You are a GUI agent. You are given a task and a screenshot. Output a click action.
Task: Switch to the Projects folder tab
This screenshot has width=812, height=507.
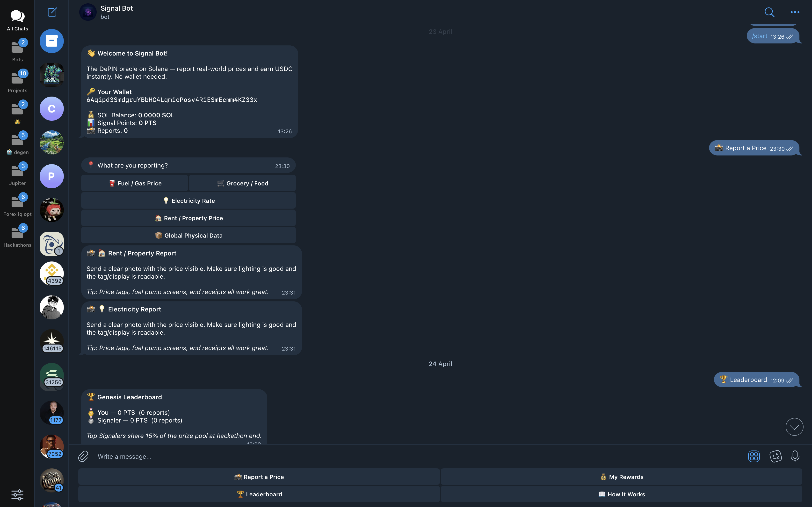click(x=17, y=82)
